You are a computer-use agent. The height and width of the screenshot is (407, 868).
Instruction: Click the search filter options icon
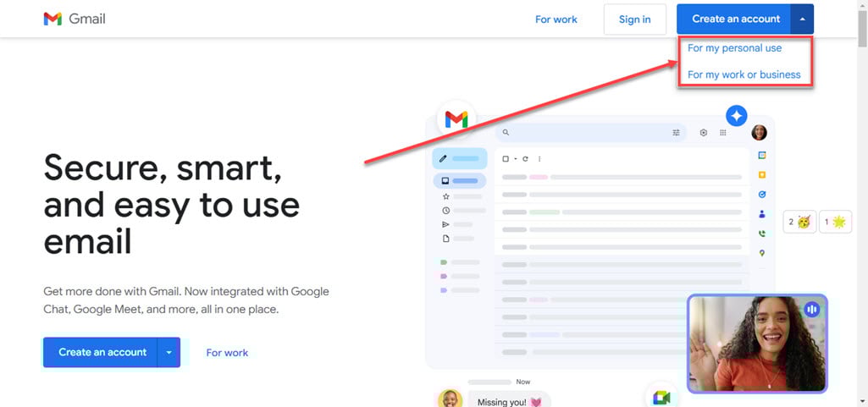coord(676,133)
